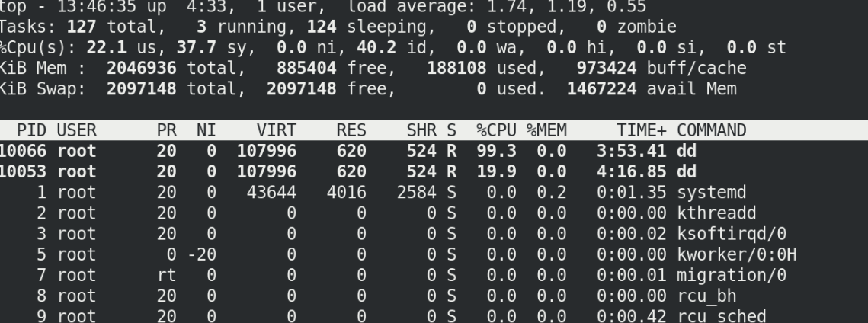Click the SHR column header
The image size is (868, 323).
coord(421,130)
